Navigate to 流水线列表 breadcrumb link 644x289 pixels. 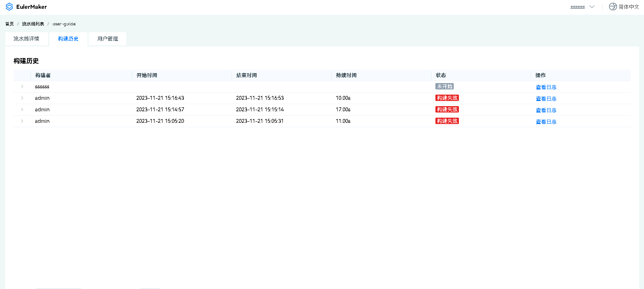pyautogui.click(x=33, y=24)
